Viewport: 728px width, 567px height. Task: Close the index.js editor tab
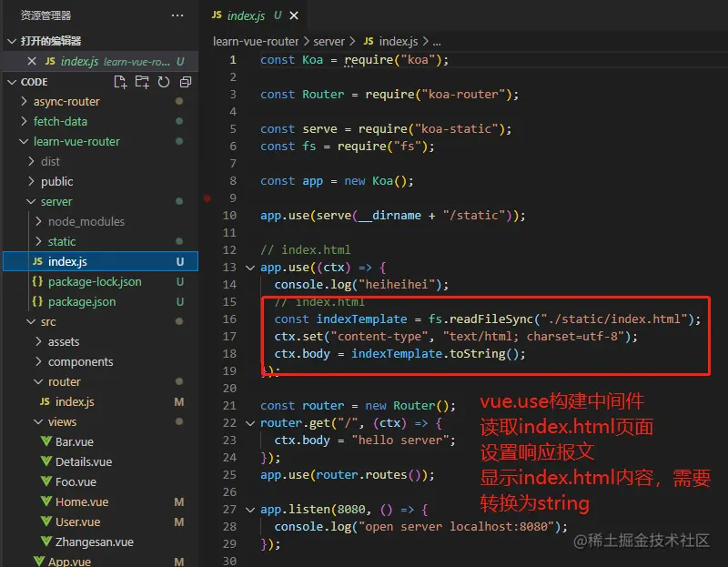pyautogui.click(x=294, y=15)
